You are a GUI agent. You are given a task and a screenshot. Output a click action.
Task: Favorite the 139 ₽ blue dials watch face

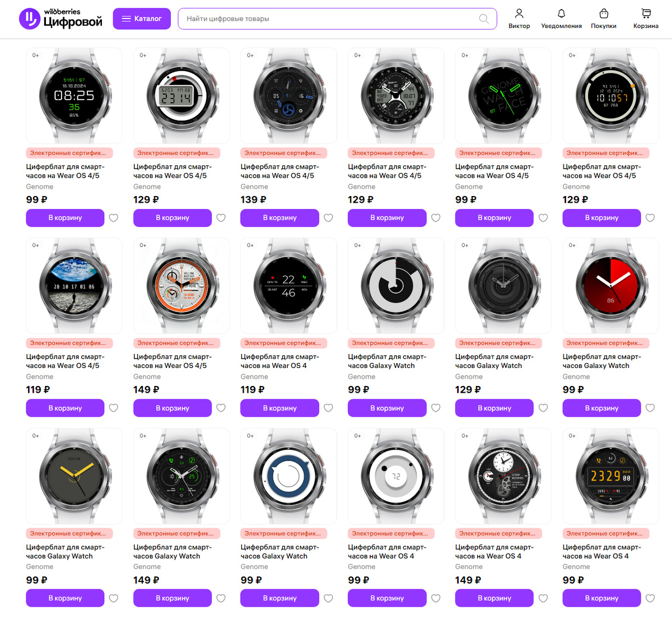pyautogui.click(x=329, y=218)
